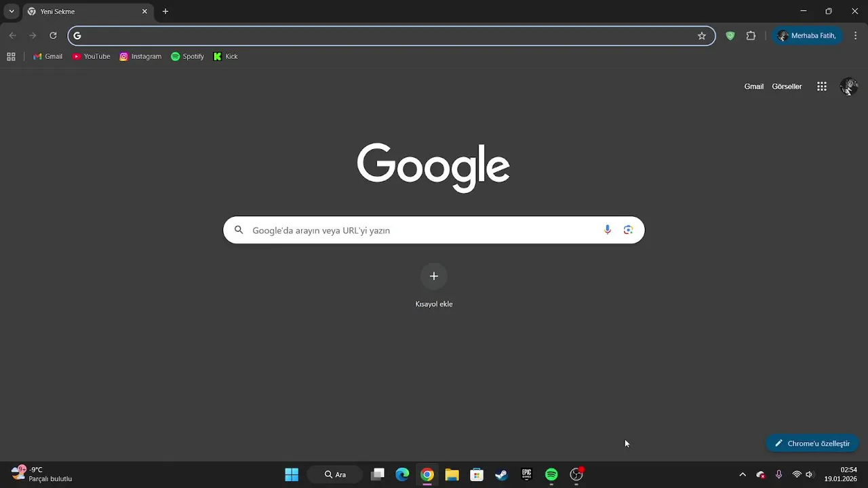Bookmark this page with star icon

click(x=702, y=36)
